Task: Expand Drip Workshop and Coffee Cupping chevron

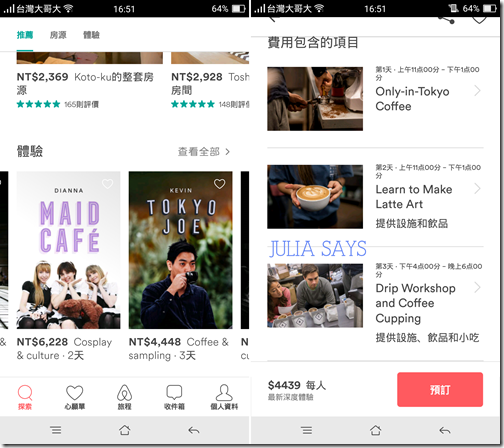Action: [x=477, y=287]
